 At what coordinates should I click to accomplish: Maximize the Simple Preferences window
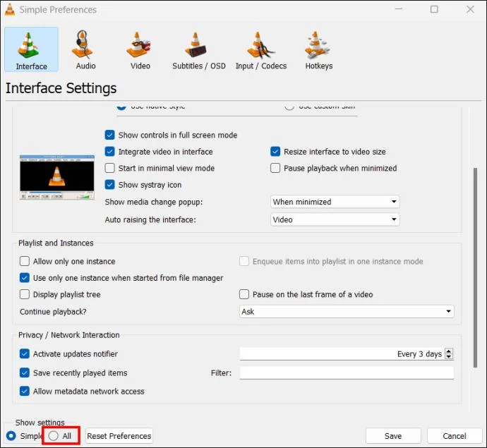coord(434,9)
